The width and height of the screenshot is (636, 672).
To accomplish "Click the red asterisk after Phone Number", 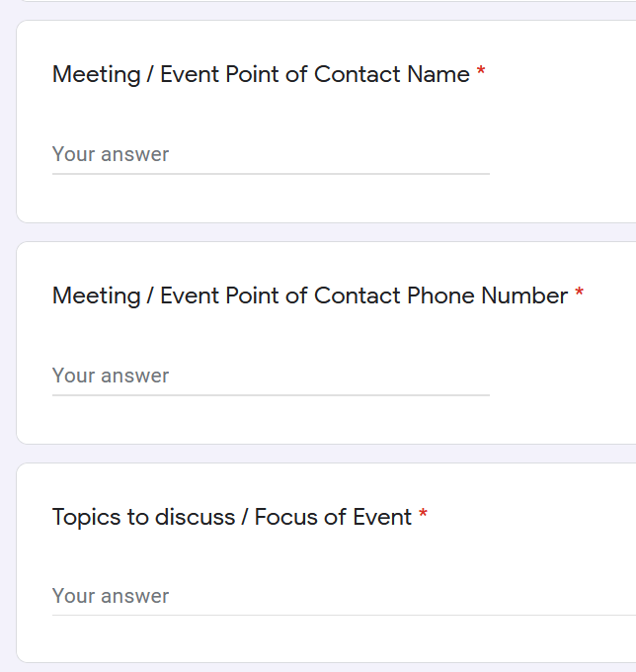I will click(x=579, y=293).
